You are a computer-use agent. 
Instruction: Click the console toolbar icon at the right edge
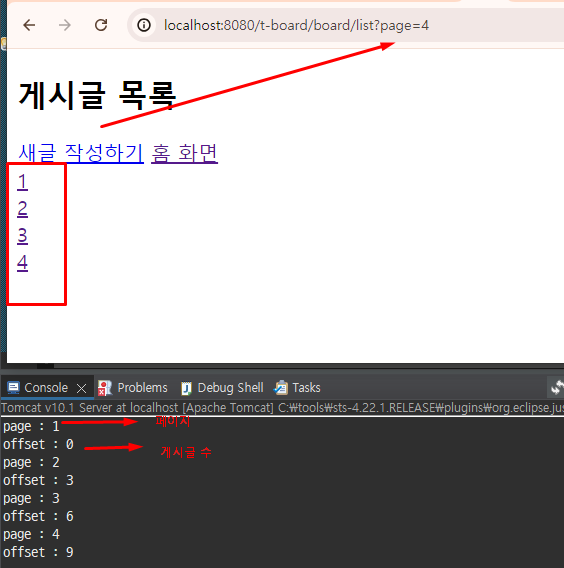[x=557, y=387]
